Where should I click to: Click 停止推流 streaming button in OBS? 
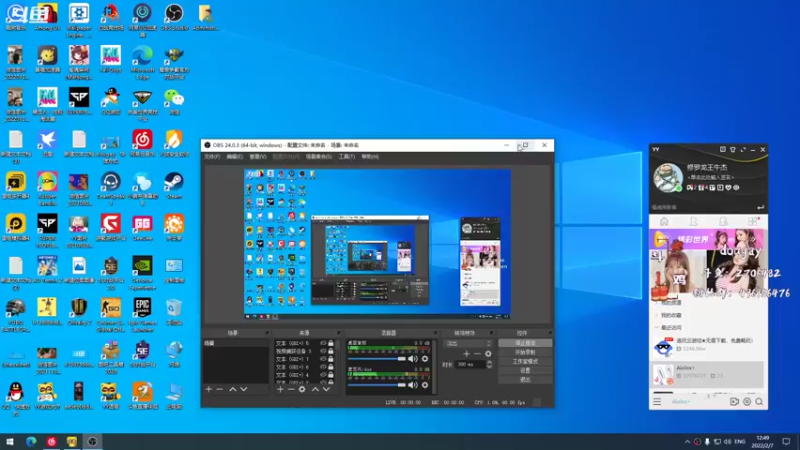click(x=525, y=343)
